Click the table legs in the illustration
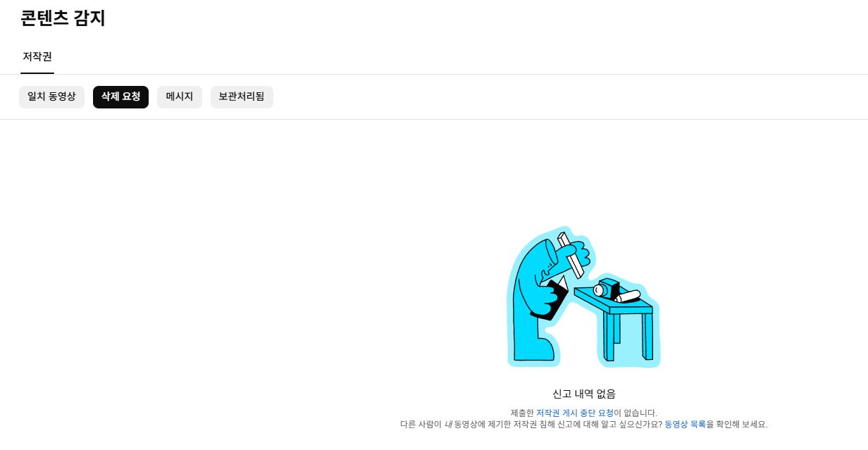The image size is (868, 450). coord(628,337)
